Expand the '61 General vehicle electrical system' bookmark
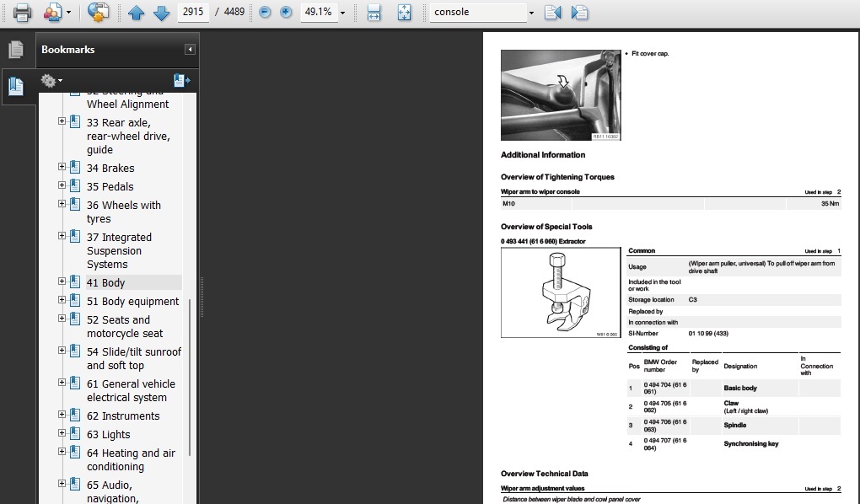Screen dimensions: 860x504 (x=62, y=383)
